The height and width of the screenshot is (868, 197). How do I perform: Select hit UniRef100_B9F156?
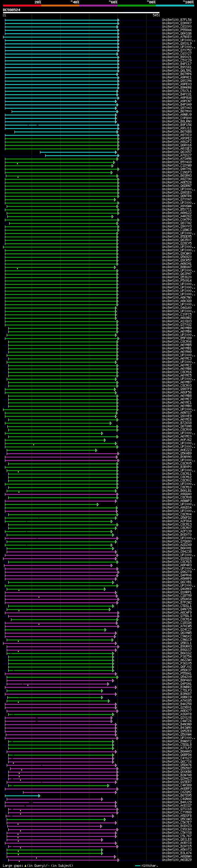[x=177, y=125]
